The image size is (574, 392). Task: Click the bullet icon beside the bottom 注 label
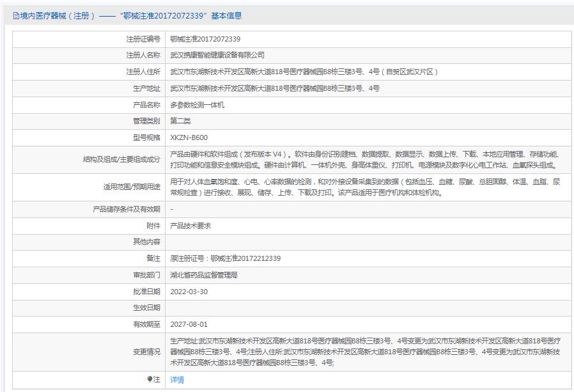pyautogui.click(x=150, y=379)
